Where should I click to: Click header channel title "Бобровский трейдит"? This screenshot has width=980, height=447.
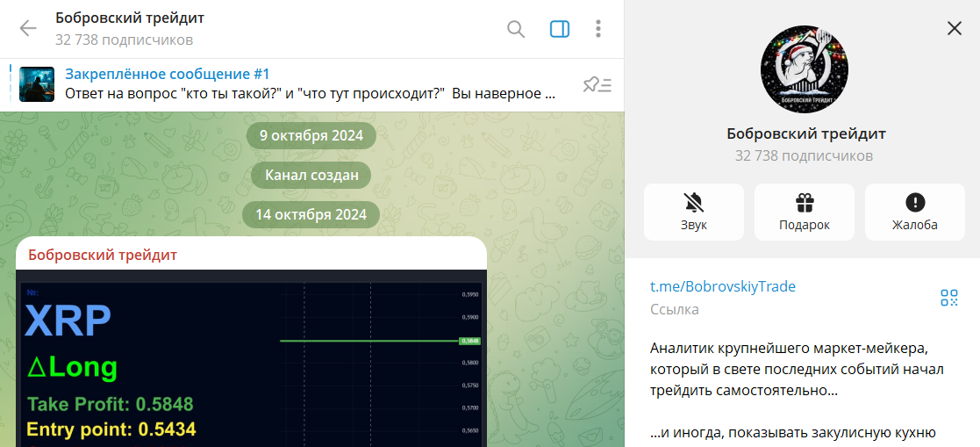[129, 18]
